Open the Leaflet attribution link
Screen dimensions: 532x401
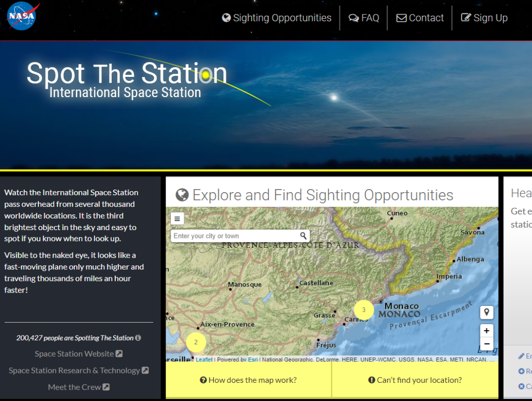[x=204, y=359]
